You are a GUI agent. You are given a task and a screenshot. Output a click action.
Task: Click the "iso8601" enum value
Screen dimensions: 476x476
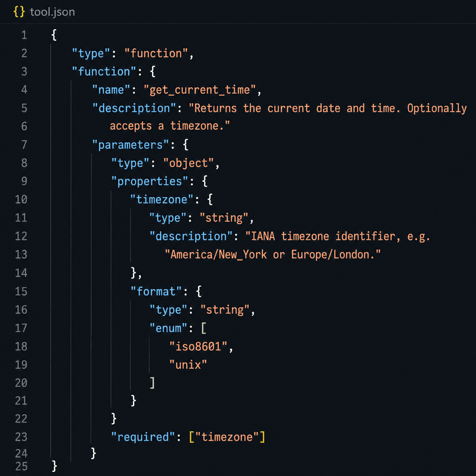[x=198, y=347]
